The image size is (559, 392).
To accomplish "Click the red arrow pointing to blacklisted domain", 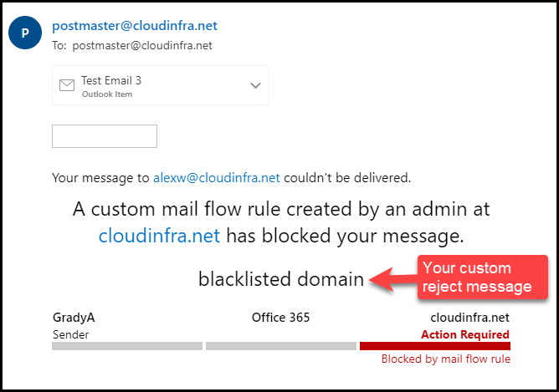I will point(393,279).
